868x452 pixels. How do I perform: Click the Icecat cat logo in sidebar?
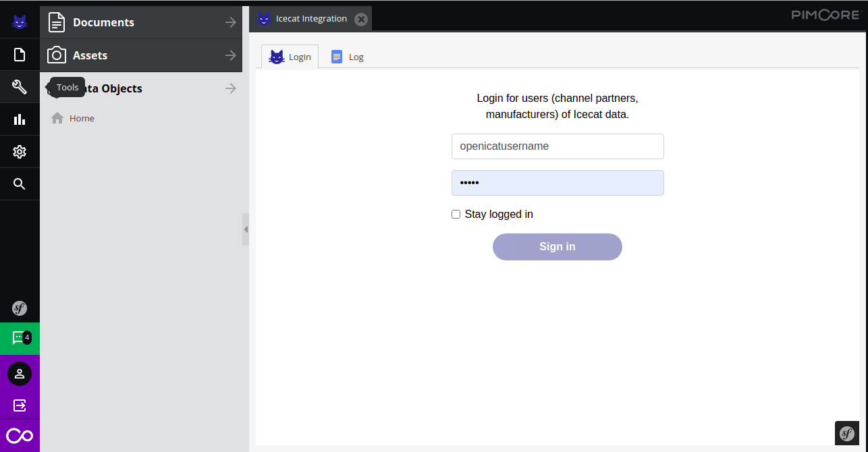(20, 22)
